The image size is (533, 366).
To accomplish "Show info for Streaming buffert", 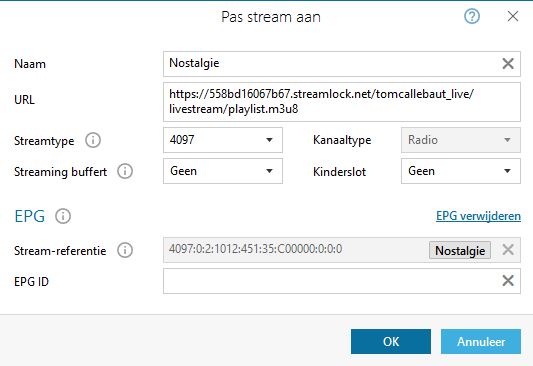I will click(x=125, y=171).
